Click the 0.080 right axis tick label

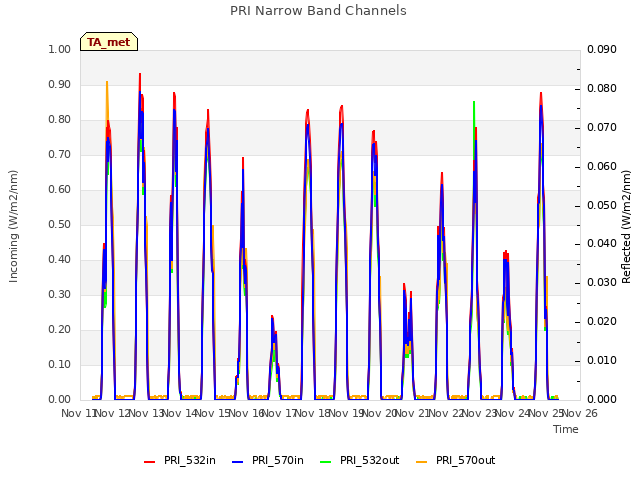[x=602, y=89]
